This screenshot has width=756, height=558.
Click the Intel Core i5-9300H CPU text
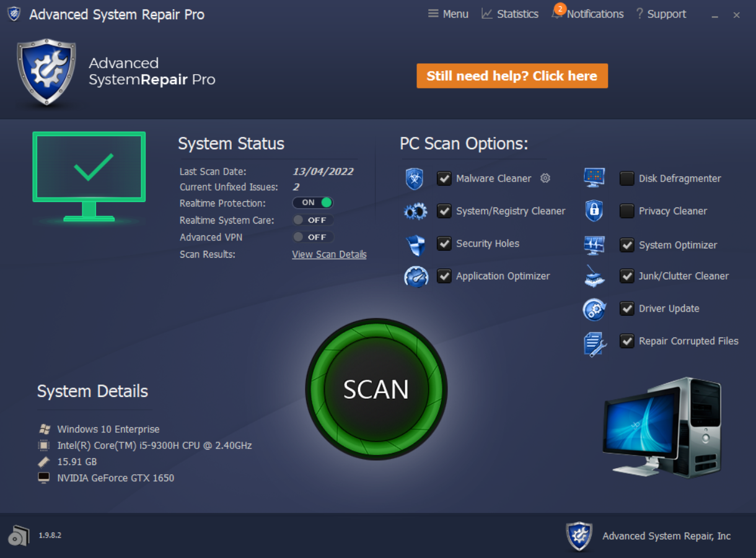tap(155, 445)
